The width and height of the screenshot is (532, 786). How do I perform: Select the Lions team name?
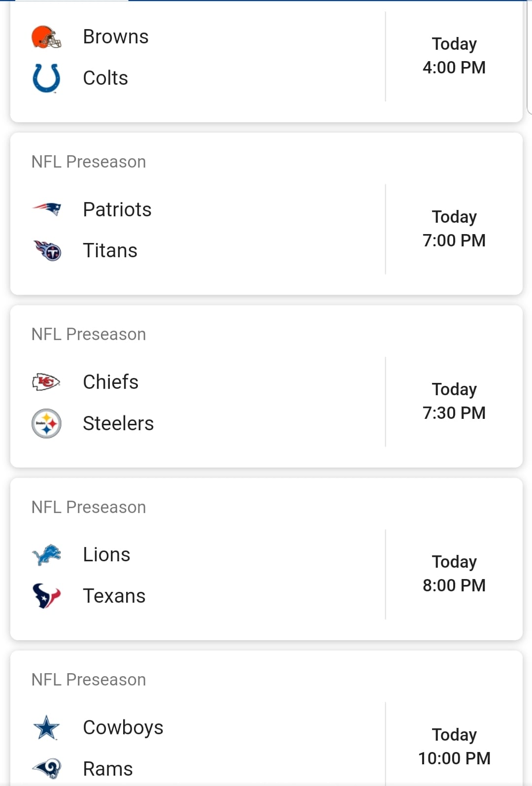click(x=106, y=555)
